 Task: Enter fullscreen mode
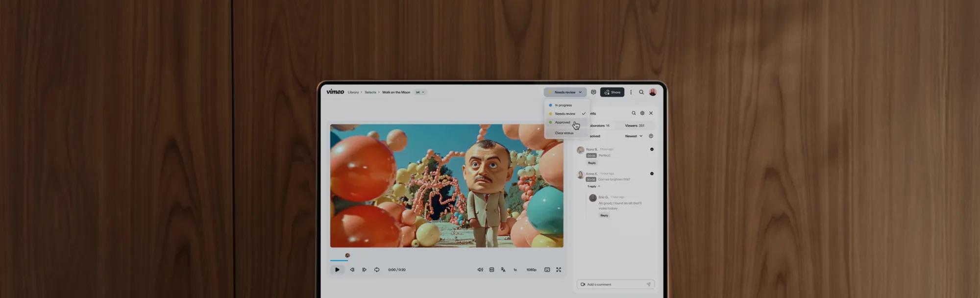(x=559, y=270)
